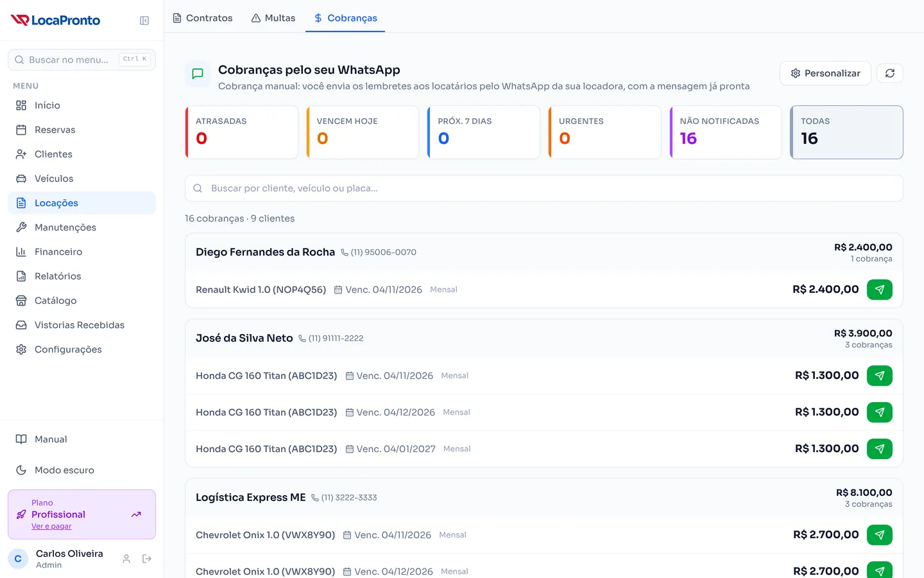Go to Financeiro section
The width and height of the screenshot is (924, 578).
[81, 252]
